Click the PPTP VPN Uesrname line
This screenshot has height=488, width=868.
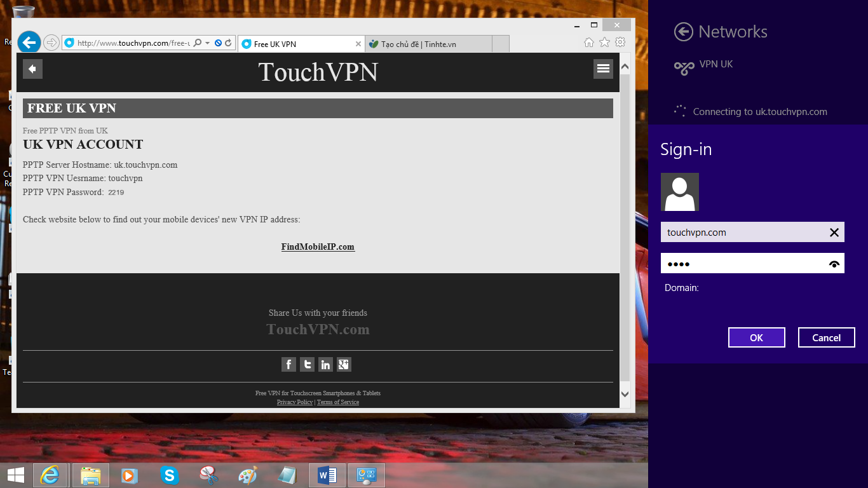tap(83, 179)
